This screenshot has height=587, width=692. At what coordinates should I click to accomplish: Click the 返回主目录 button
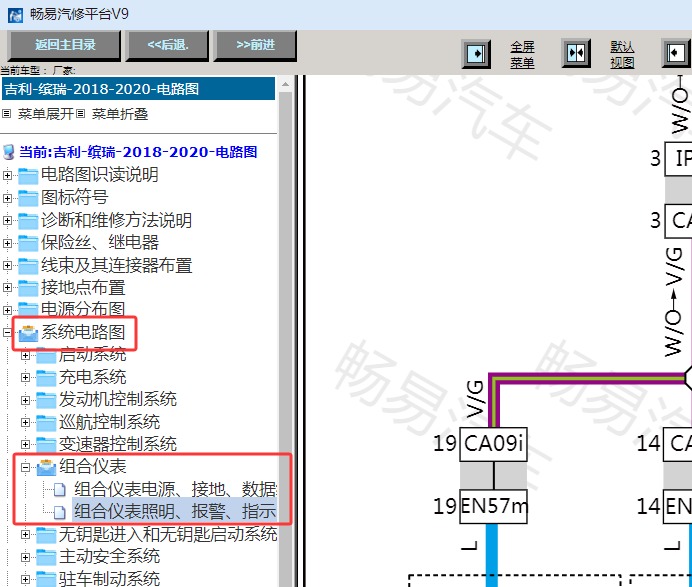pyautogui.click(x=64, y=45)
